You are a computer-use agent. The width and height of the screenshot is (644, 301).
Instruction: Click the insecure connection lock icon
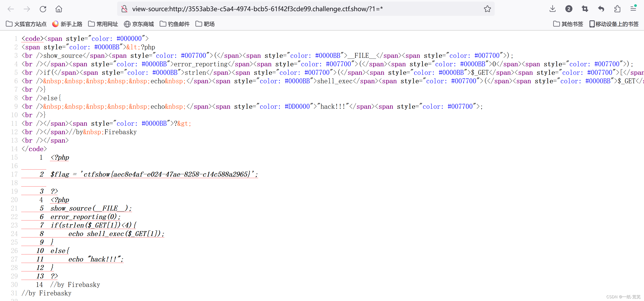pyautogui.click(x=124, y=9)
